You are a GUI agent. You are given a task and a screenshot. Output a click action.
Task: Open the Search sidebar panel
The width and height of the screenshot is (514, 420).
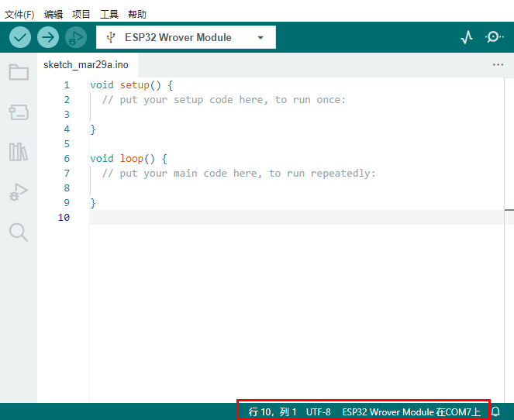[x=19, y=232]
